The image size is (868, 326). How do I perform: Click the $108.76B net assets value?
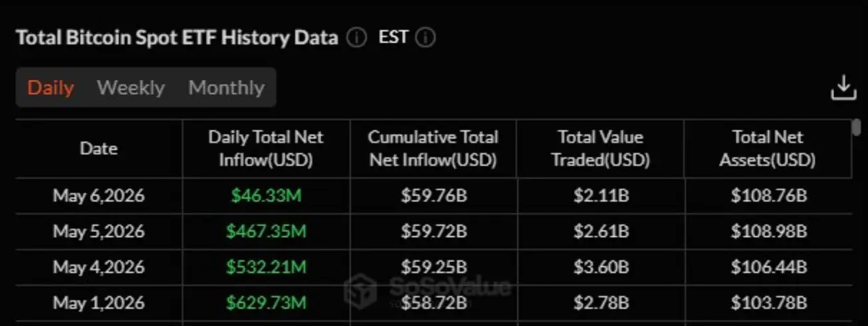[768, 196]
